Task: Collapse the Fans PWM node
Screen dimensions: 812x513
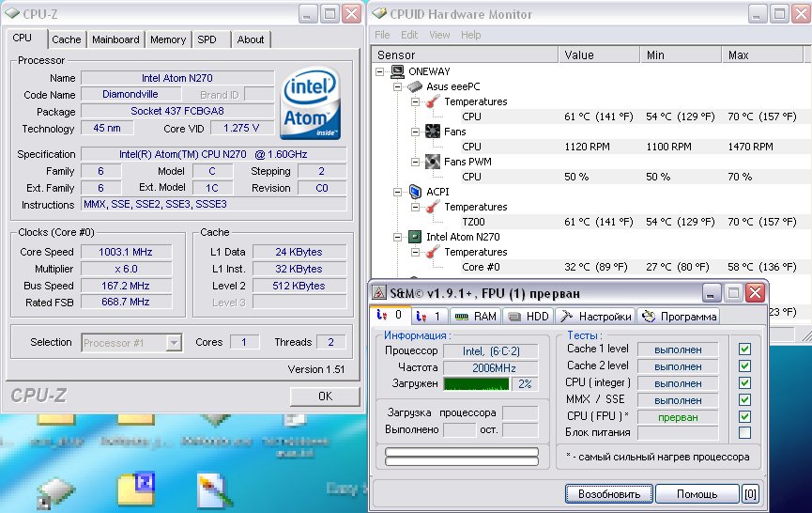Action: pyautogui.click(x=415, y=162)
